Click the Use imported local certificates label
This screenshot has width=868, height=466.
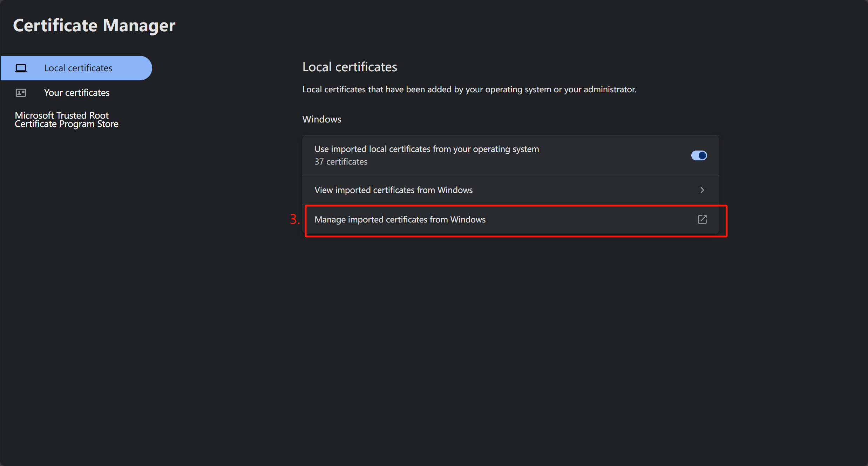(426, 149)
